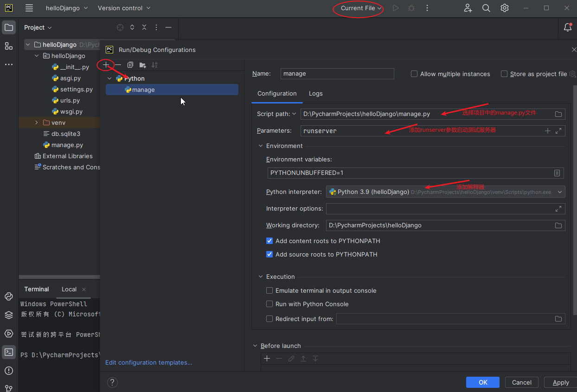Open the Git tool window icon
Image resolution: width=577 pixels, height=392 pixels.
click(x=9, y=388)
